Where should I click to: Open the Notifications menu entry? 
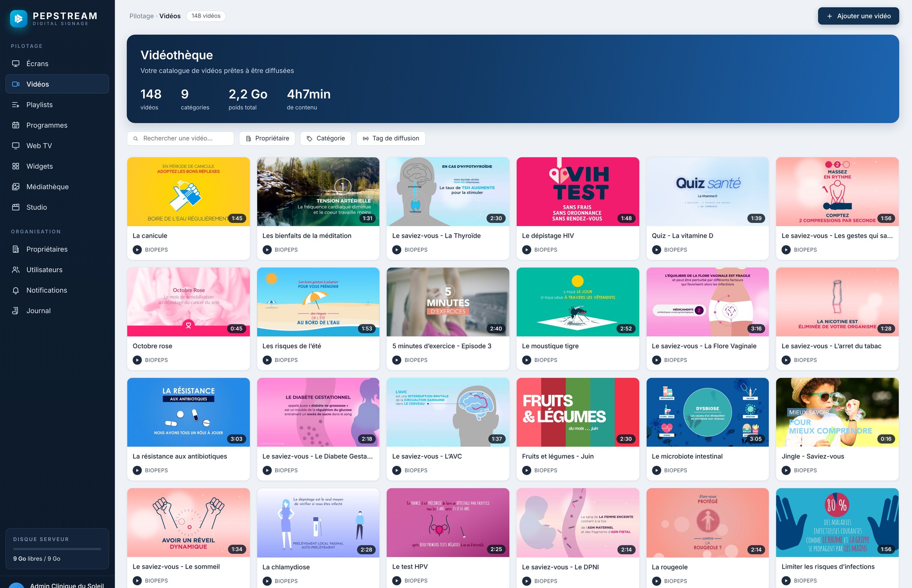[57, 291]
